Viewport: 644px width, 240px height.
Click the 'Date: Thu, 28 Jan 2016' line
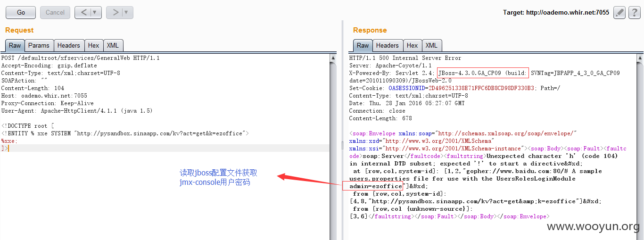(407, 103)
